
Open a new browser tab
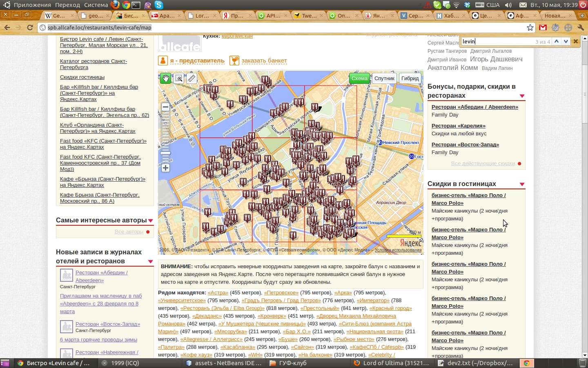pos(582,16)
